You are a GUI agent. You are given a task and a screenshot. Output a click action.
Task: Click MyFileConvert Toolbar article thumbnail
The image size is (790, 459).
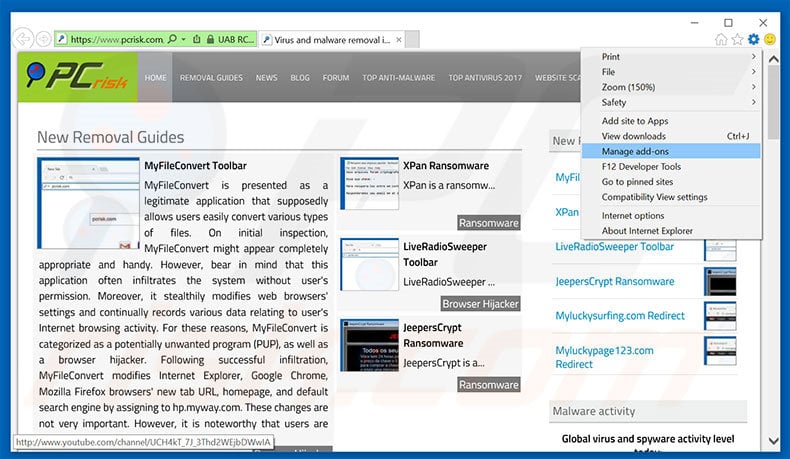88,203
